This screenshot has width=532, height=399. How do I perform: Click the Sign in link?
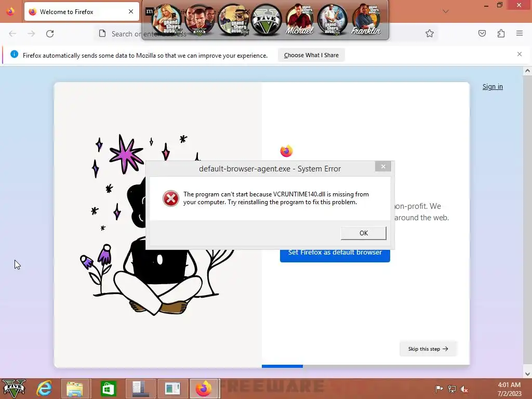(493, 87)
